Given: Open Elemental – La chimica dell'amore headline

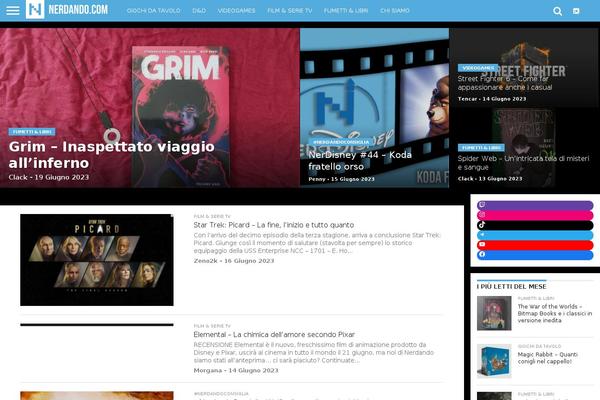Looking at the screenshot, I should tap(274, 335).
